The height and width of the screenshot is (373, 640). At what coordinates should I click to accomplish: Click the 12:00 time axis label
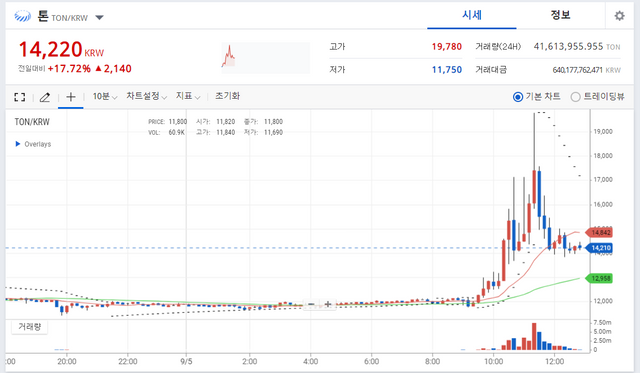coord(554,361)
